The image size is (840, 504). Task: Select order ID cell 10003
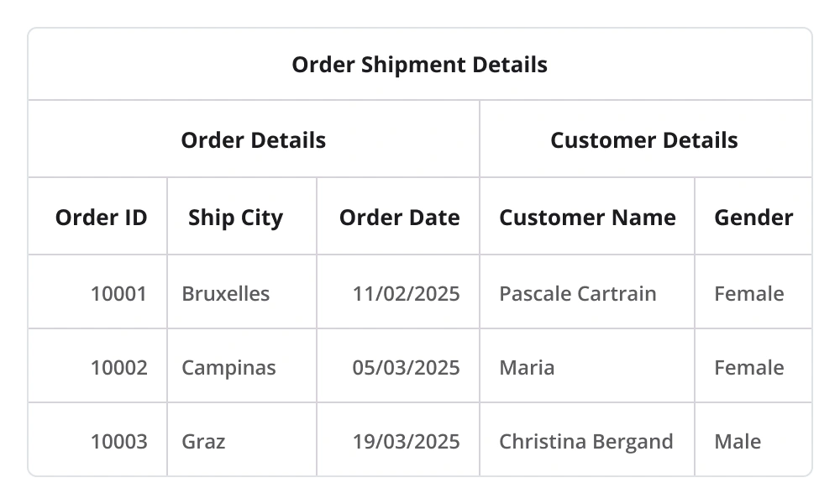click(x=118, y=441)
